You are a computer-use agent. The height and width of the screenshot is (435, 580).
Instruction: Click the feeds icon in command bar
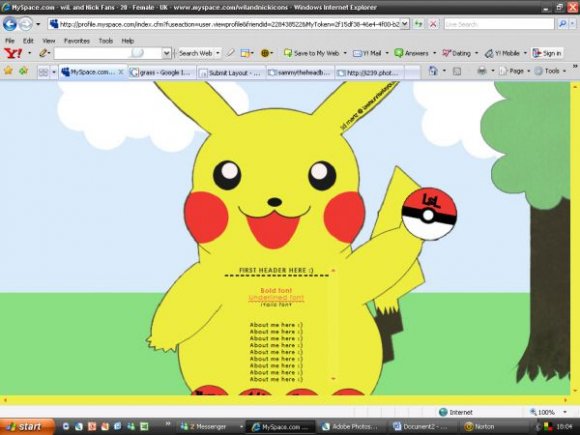click(457, 71)
